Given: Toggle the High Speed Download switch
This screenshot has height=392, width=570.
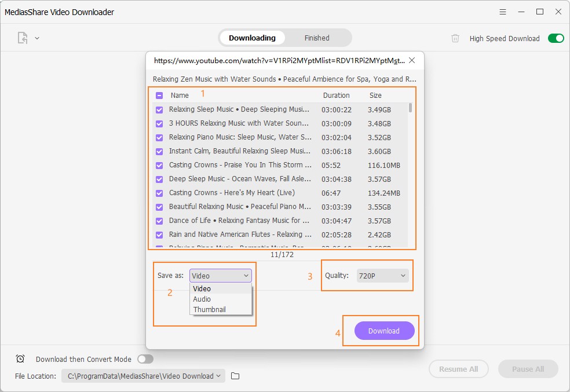Looking at the screenshot, I should pos(556,38).
